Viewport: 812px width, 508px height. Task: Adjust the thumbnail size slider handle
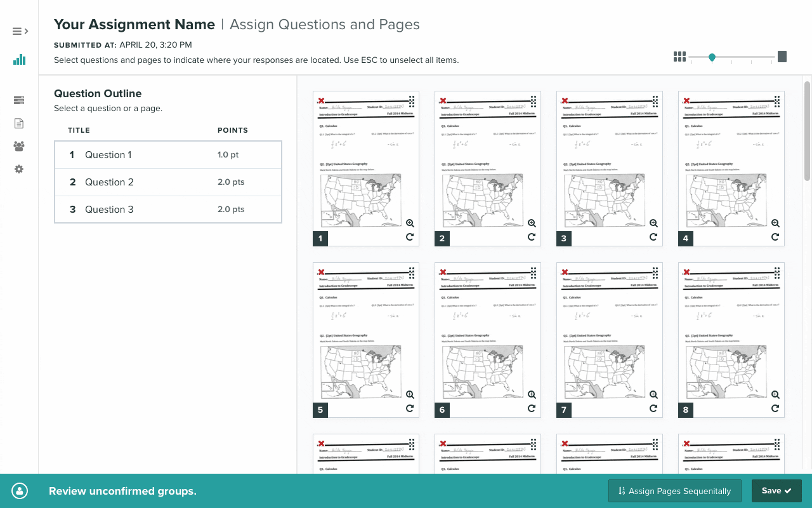point(712,57)
